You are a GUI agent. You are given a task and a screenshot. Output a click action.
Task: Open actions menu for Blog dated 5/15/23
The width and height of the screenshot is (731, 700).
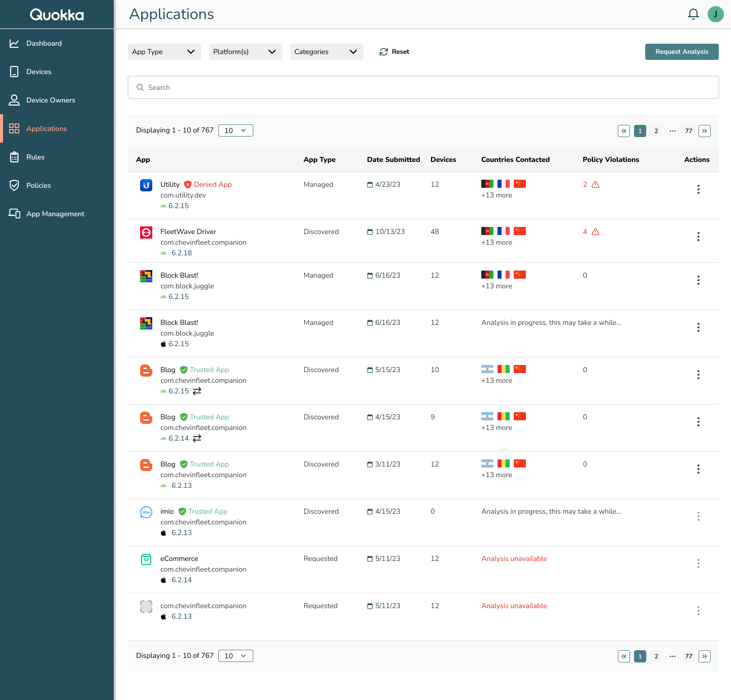pos(699,375)
